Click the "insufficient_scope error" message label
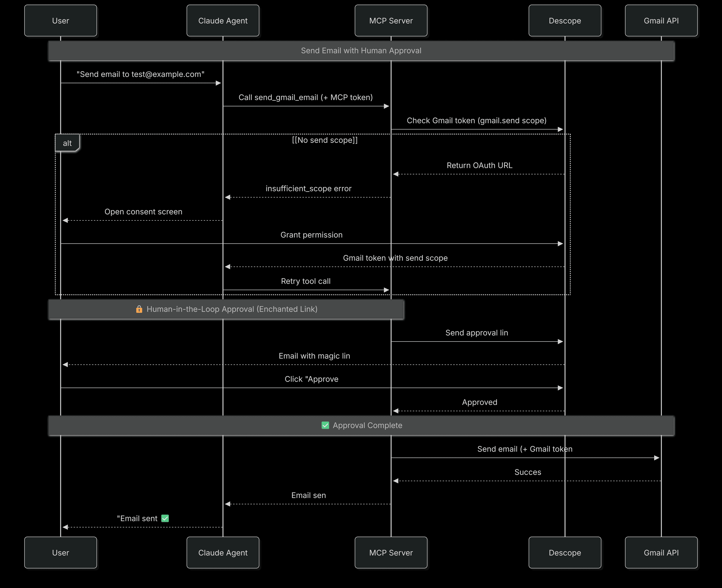The image size is (722, 588). tap(309, 189)
